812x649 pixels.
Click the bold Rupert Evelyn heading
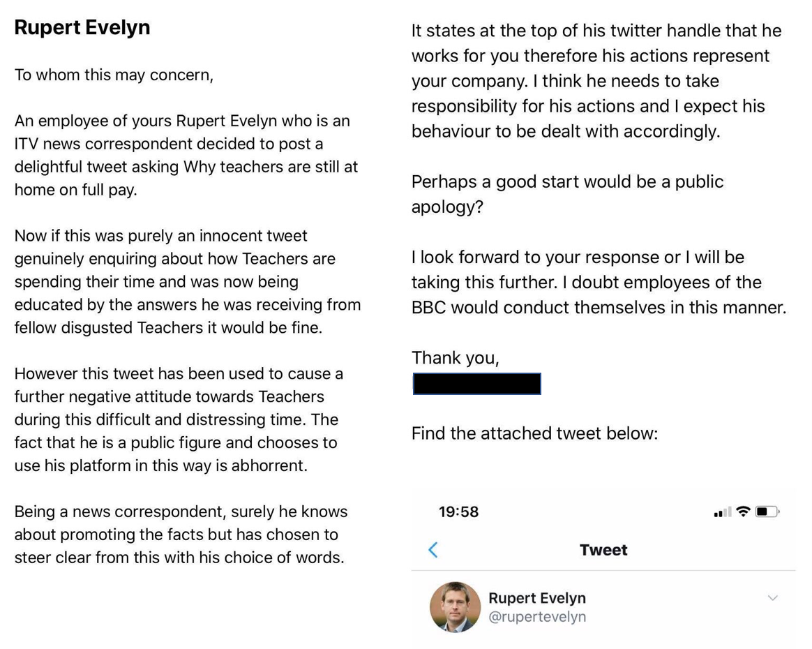click(x=82, y=27)
